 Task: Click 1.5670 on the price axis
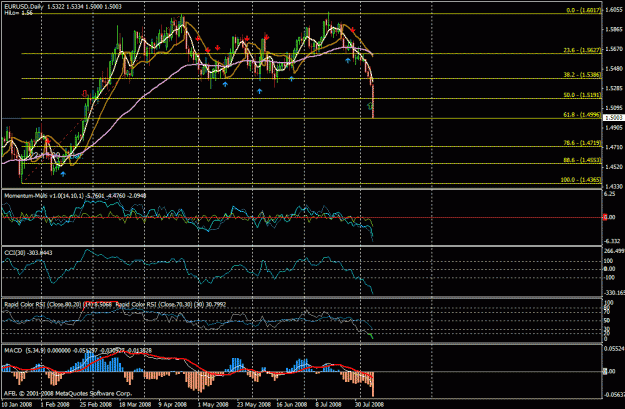point(614,49)
